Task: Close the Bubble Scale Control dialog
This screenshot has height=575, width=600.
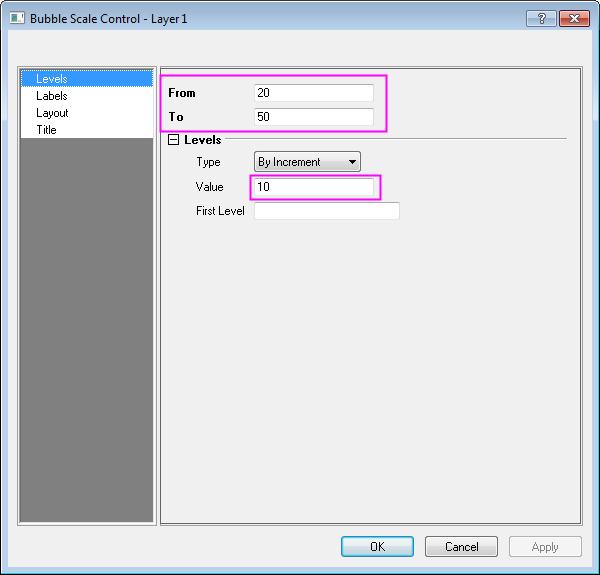Action: pos(574,18)
